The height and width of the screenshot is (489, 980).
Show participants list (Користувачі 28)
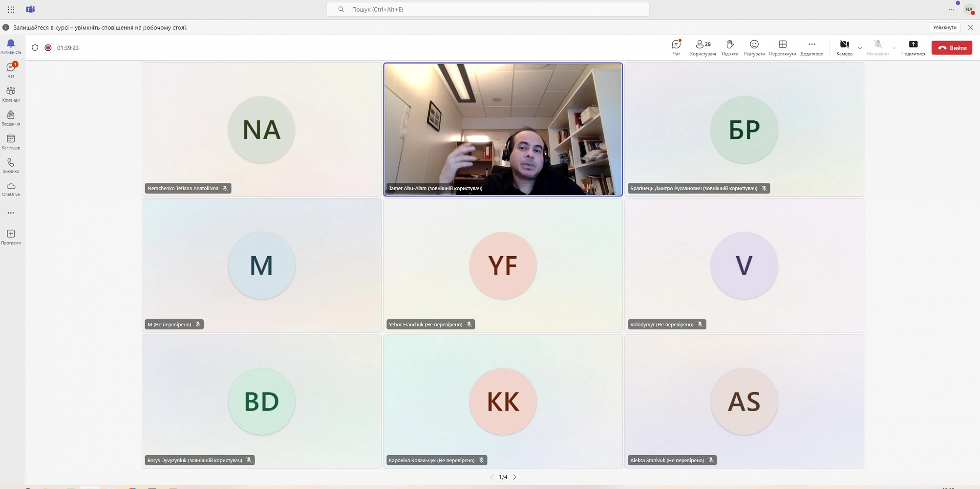click(x=703, y=47)
